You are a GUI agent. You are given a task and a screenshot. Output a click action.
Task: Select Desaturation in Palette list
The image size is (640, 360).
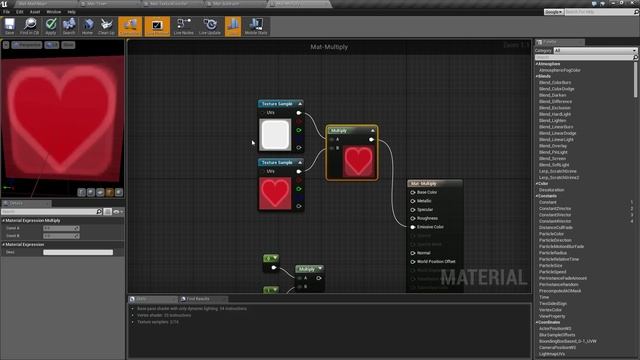tap(551, 190)
